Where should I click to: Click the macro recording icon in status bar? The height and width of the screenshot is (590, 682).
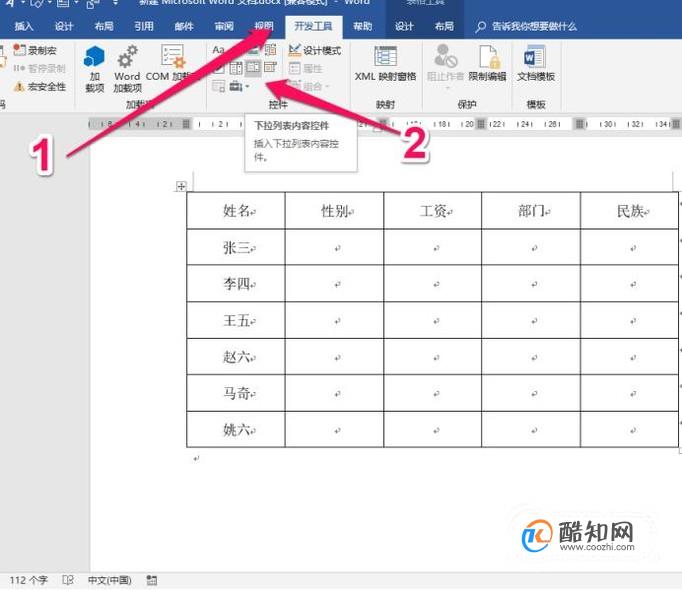click(151, 580)
